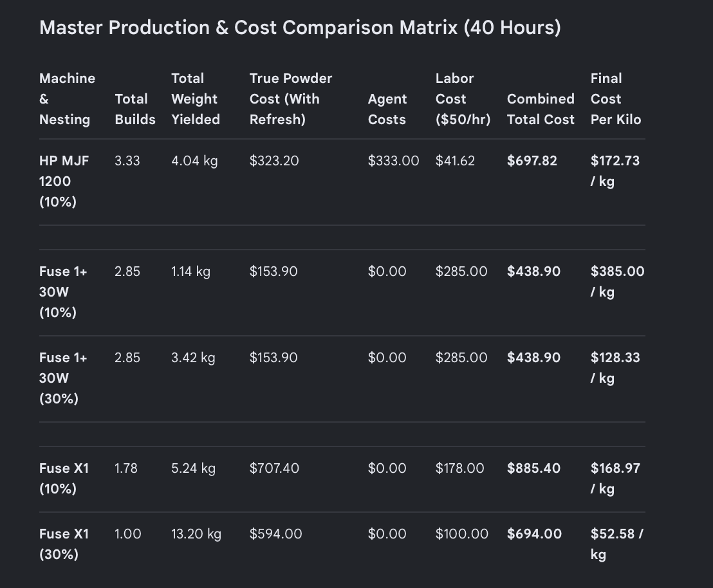Screen dimensions: 713x588
Task: Click the "$697.82" combined total cell
Action: pos(532,161)
